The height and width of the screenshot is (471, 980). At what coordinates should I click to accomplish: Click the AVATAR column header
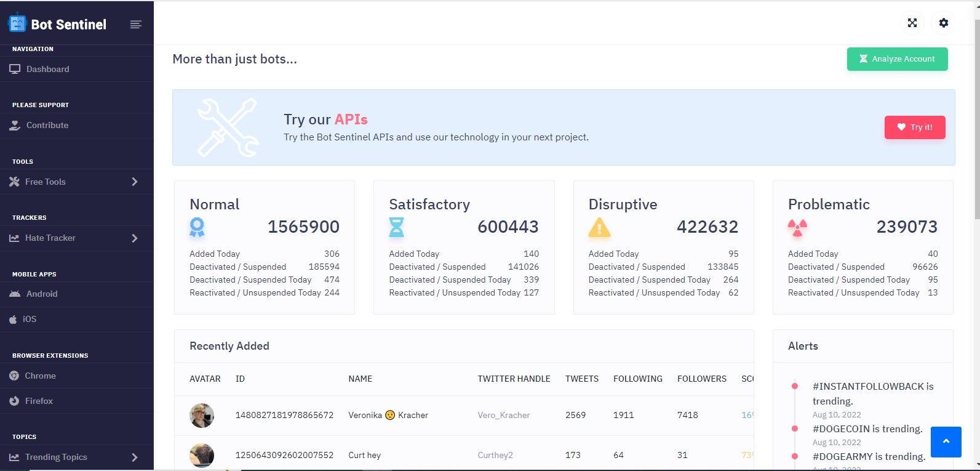[x=205, y=379]
